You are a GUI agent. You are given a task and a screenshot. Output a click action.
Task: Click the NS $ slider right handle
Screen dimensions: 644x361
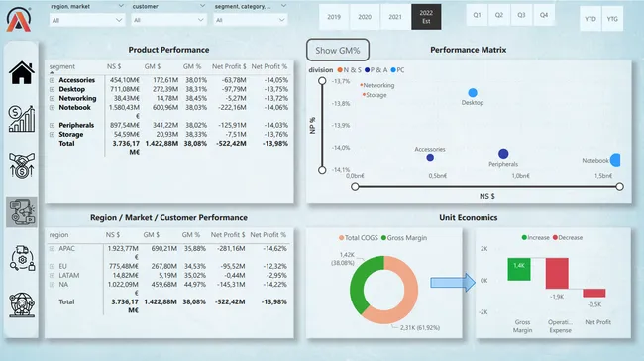tap(620, 187)
